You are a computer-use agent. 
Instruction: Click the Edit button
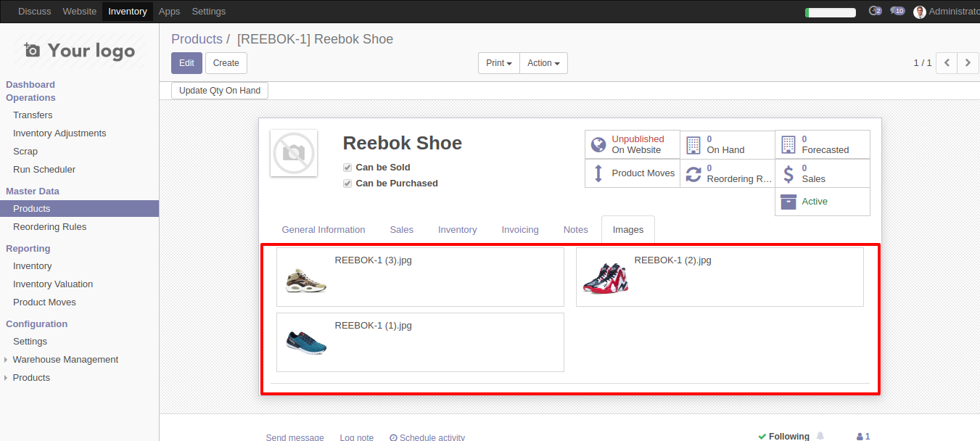tap(186, 63)
